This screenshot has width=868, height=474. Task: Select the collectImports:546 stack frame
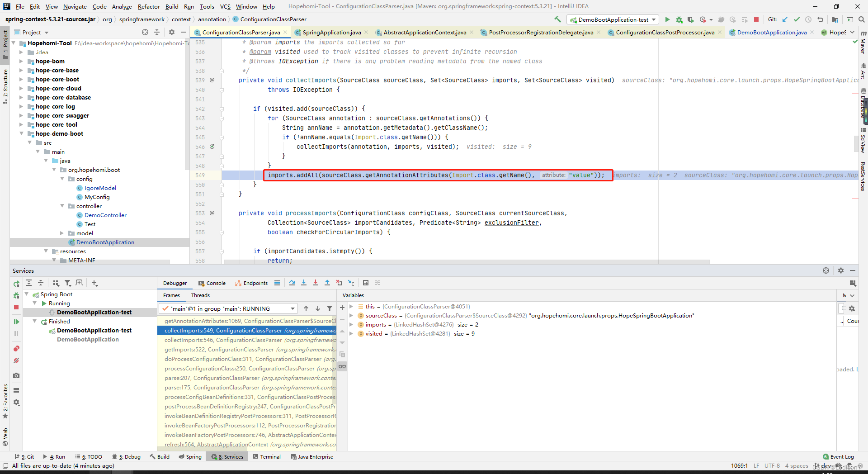247,340
